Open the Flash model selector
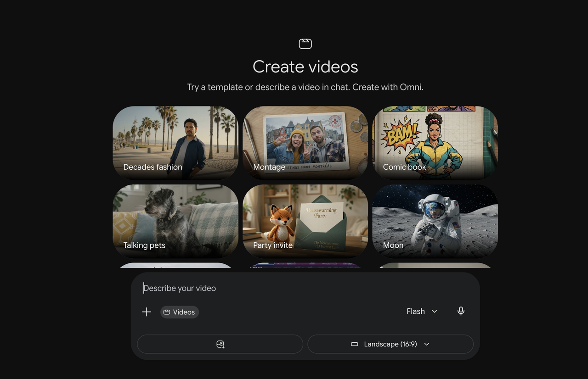Screen dimensions: 588x379 coord(422,311)
